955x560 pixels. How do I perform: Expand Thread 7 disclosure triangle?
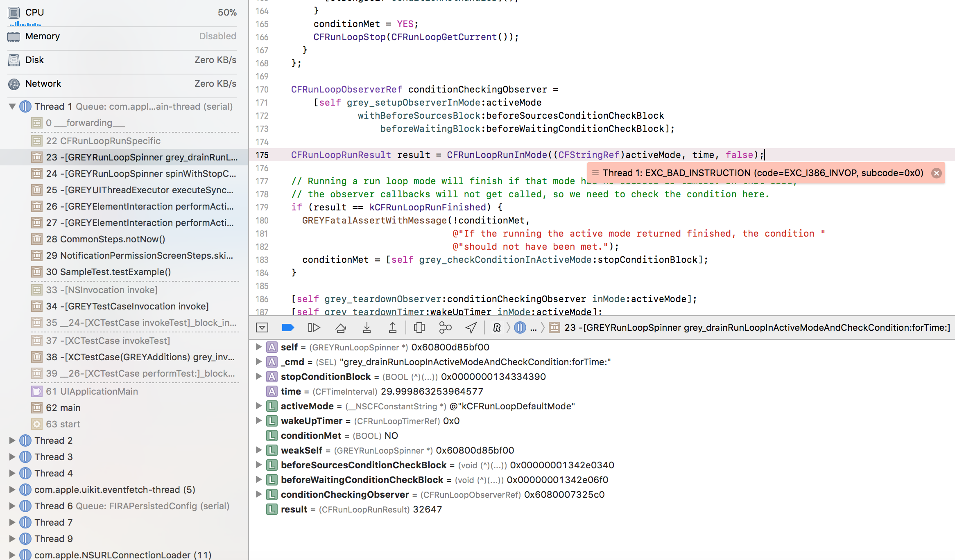pyautogui.click(x=12, y=522)
